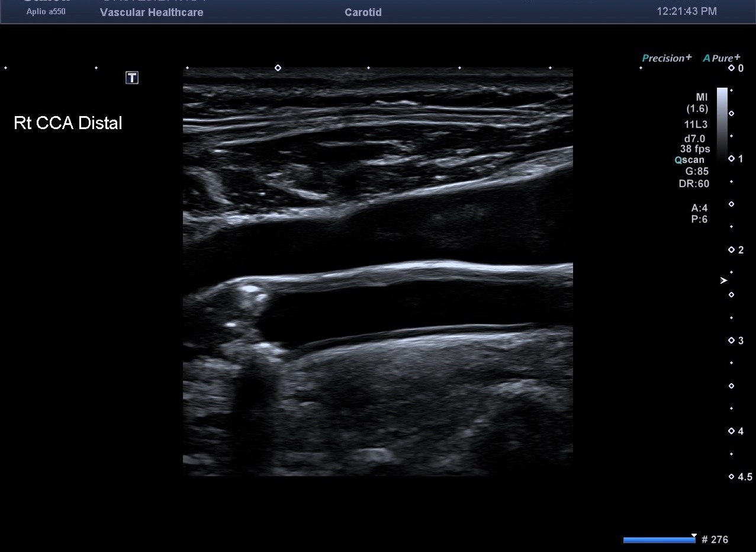Select the "d7.0" parameter value
Image resolution: width=756 pixels, height=552 pixels.
coord(694,139)
